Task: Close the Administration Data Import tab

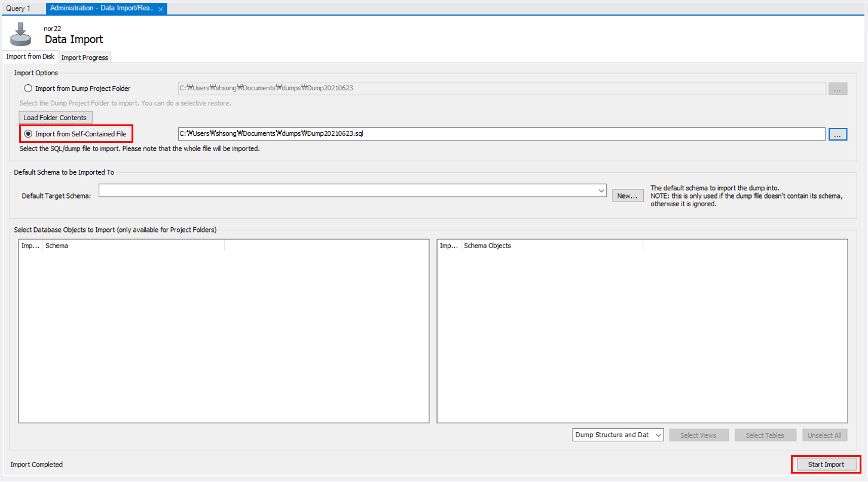Action: tap(161, 10)
